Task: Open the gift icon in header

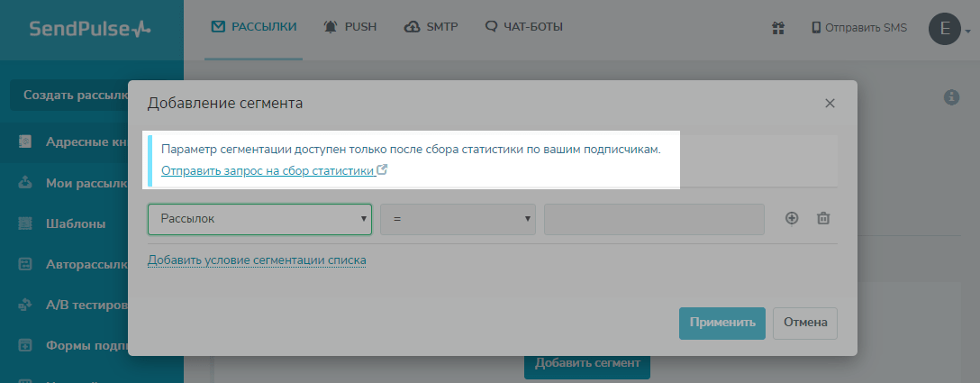Action: click(x=778, y=28)
